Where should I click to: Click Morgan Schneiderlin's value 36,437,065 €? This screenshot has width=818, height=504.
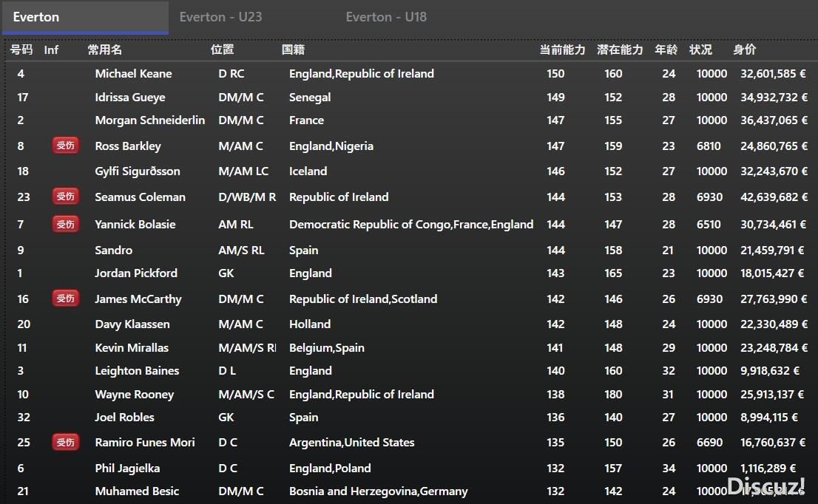pyautogui.click(x=774, y=120)
